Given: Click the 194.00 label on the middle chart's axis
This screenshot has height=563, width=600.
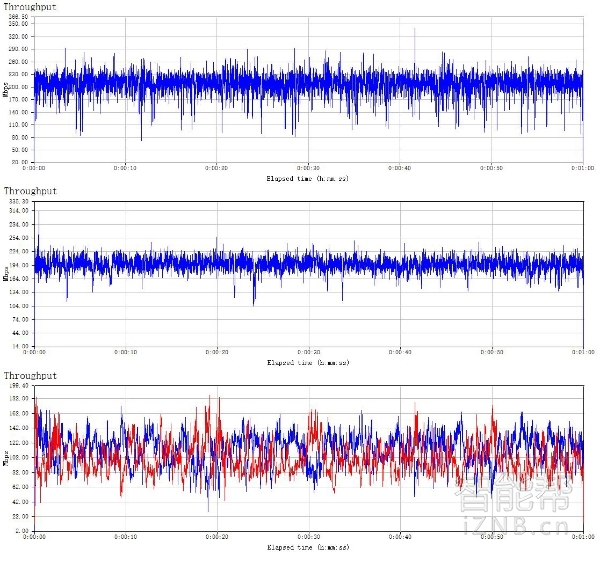Looking at the screenshot, I should (x=18, y=265).
